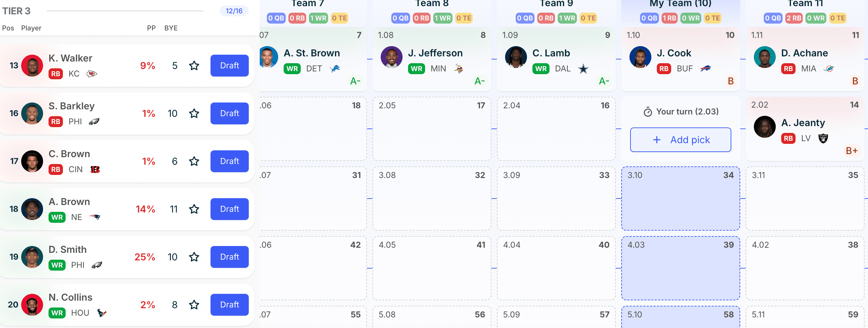This screenshot has height=328, width=868.
Task: Sort the player list by PP column
Action: click(x=151, y=28)
